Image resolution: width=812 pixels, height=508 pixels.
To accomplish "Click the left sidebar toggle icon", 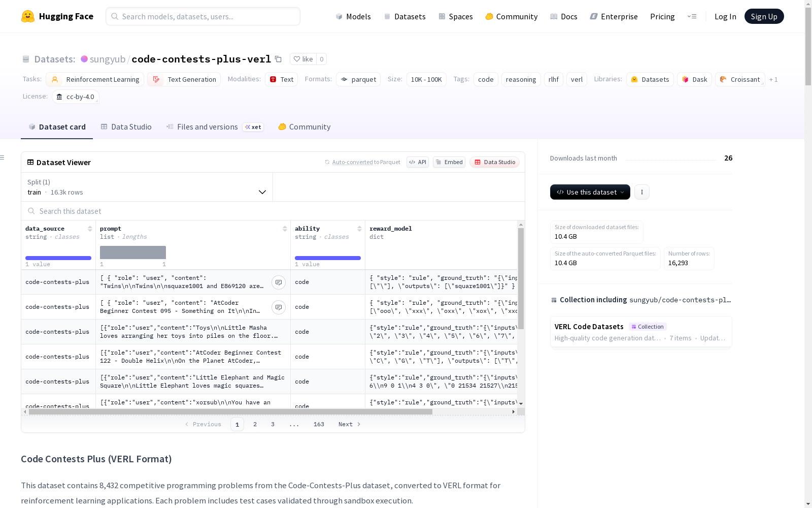I will point(2,157).
